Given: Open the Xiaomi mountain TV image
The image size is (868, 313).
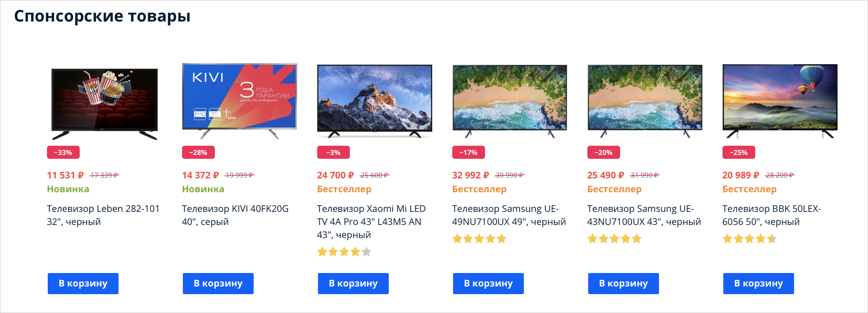Looking at the screenshot, I should coord(375,101).
